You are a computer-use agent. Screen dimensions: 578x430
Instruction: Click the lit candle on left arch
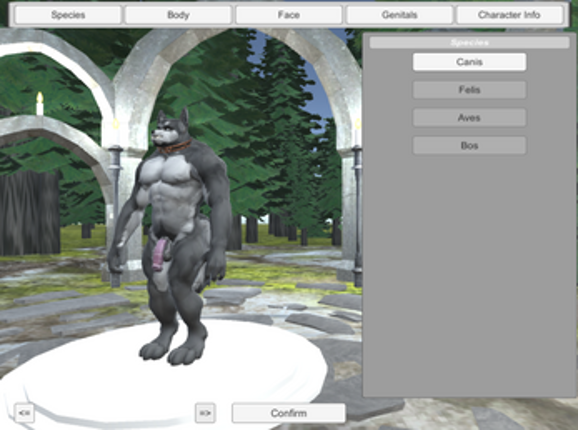click(39, 104)
